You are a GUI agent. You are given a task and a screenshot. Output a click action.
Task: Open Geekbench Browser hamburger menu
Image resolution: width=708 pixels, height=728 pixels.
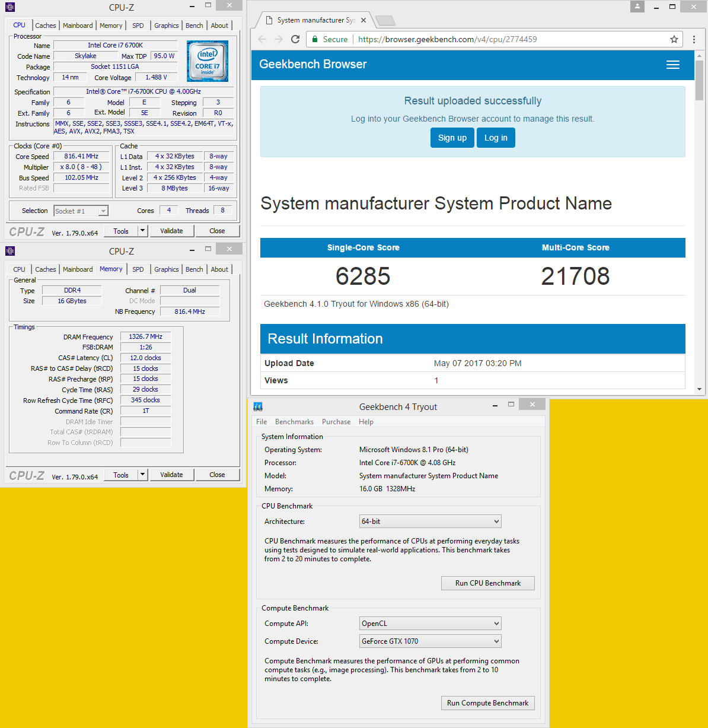pos(673,65)
